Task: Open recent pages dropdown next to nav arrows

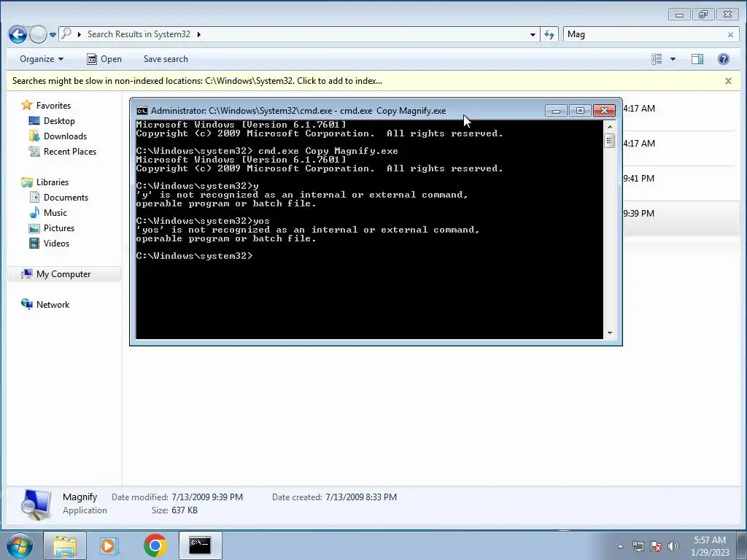Action: coord(53,35)
